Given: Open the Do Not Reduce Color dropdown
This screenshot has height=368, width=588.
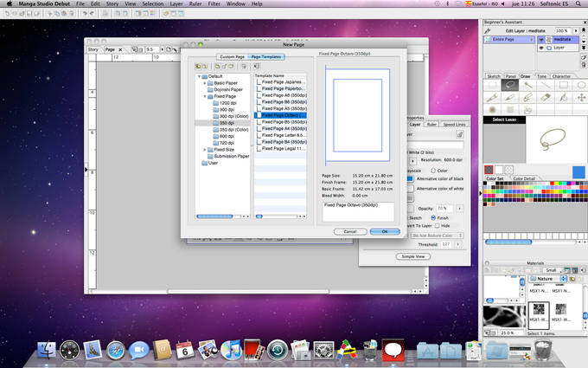Looking at the screenshot, I should pos(437,236).
